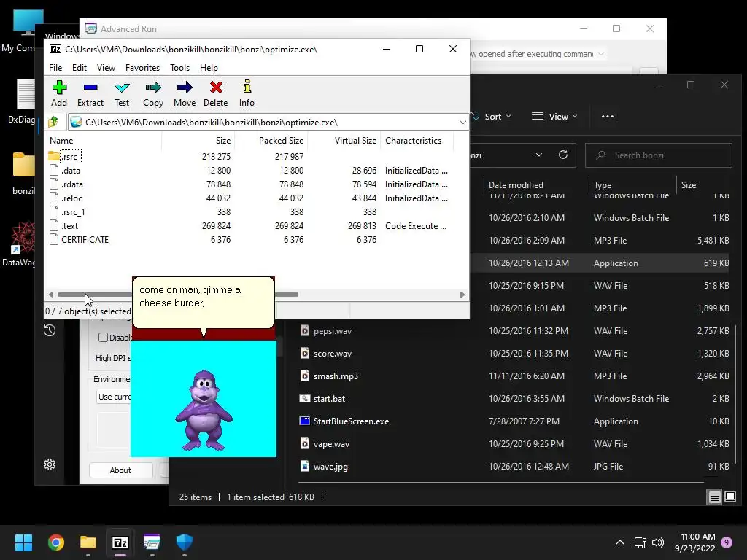
Task: Open Windows Security shield on taskbar
Action: [185, 542]
